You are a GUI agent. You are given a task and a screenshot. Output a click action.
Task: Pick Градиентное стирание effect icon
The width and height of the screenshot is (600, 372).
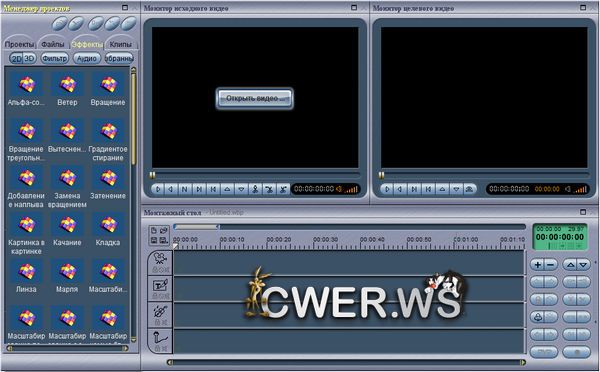point(108,131)
